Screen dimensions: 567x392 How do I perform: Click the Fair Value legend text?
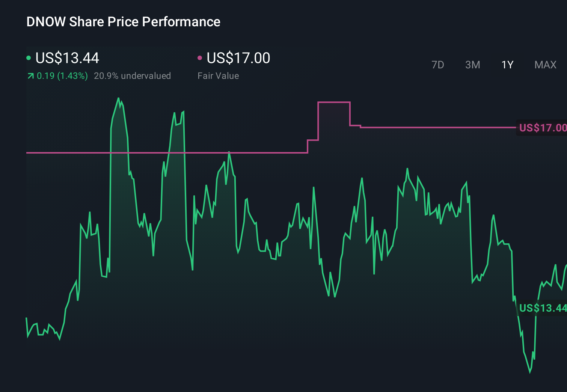(218, 75)
